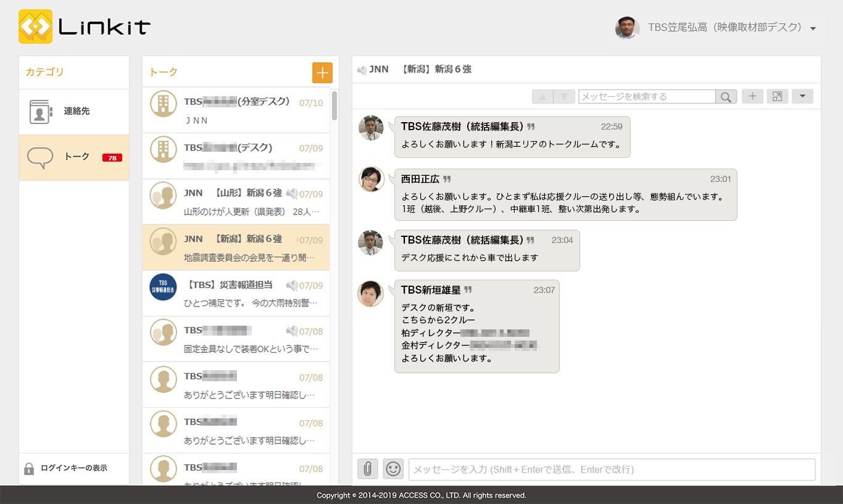Open the talk starting 固定金具なしで装着OK
This screenshot has width=843, height=504.
click(x=236, y=339)
